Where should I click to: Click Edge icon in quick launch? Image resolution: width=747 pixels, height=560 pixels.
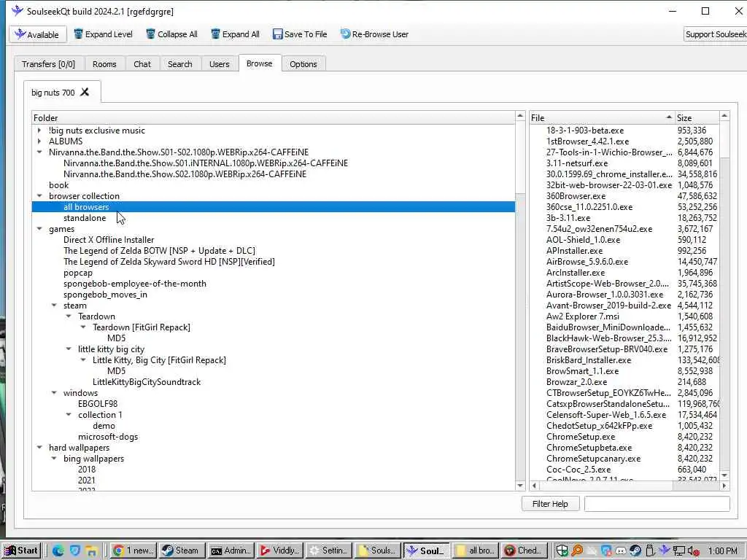click(58, 551)
